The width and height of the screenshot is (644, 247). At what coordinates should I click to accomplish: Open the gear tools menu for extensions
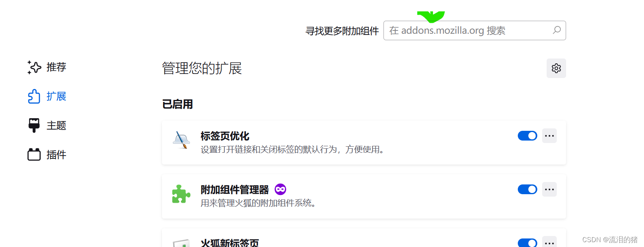(x=556, y=68)
